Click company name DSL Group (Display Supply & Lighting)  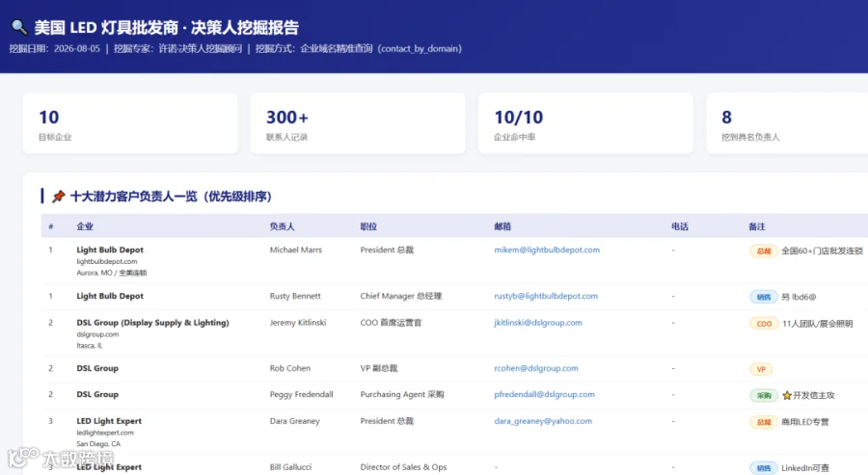[152, 323]
